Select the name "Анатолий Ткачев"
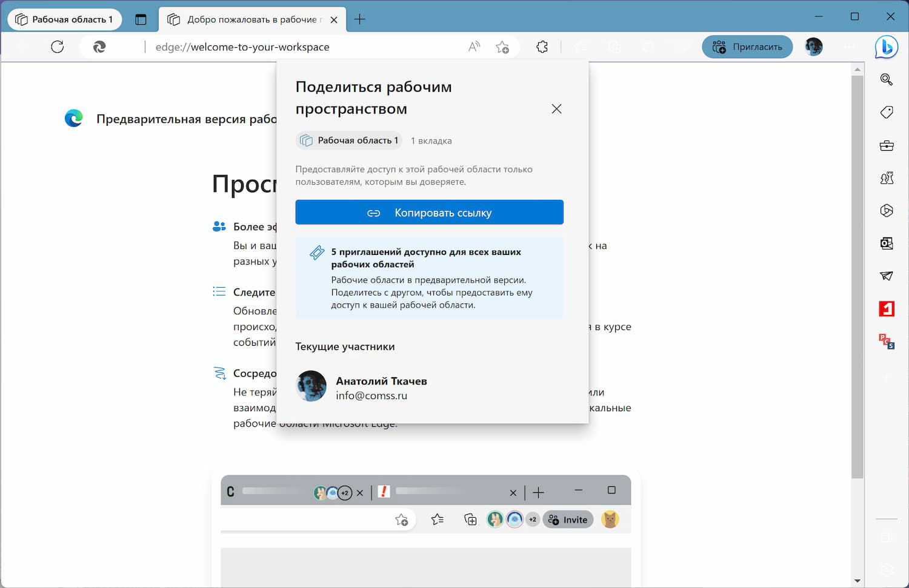The width and height of the screenshot is (909, 588). [381, 382]
